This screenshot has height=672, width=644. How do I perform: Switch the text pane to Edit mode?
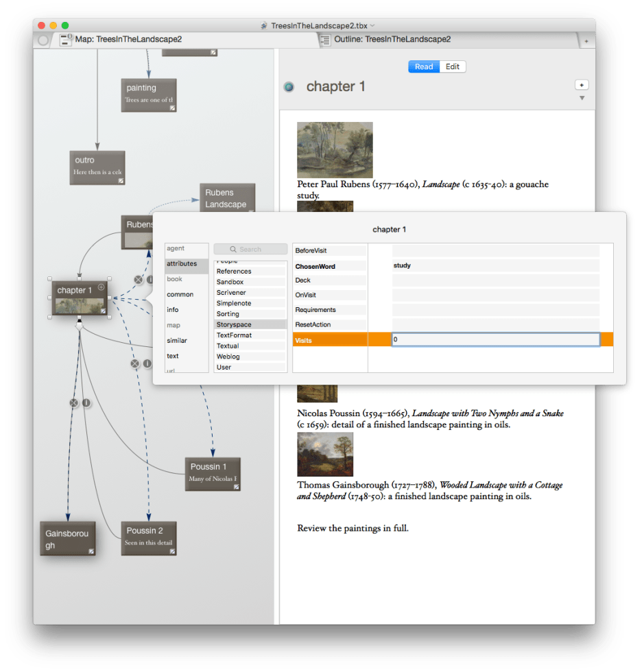click(x=453, y=67)
